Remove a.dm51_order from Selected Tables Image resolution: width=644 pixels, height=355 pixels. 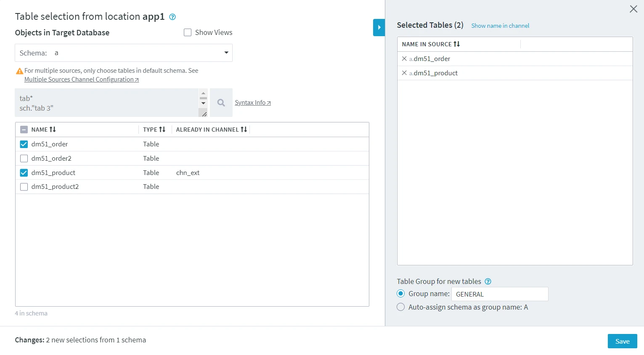click(x=404, y=59)
